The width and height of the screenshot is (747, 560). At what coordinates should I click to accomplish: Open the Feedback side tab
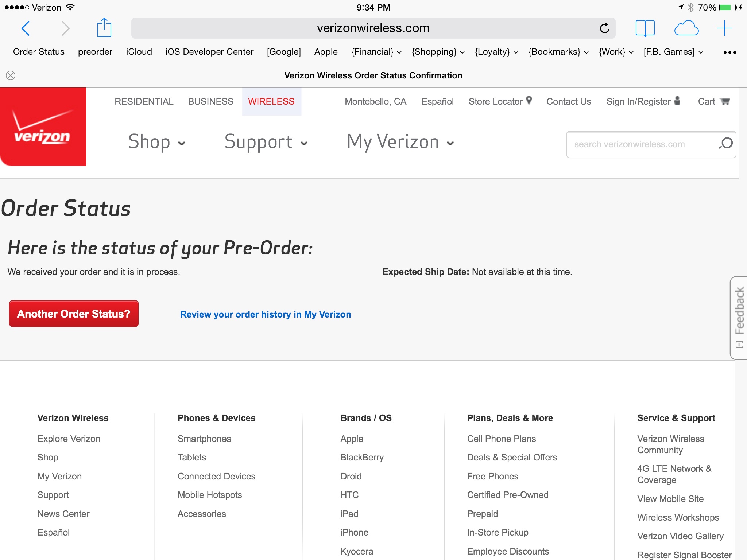739,318
